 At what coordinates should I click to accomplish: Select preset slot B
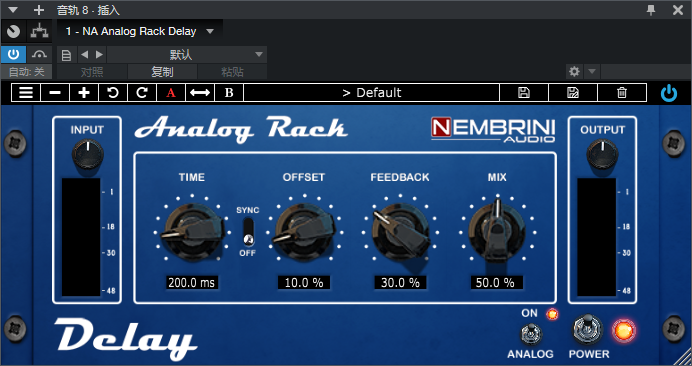[229, 93]
